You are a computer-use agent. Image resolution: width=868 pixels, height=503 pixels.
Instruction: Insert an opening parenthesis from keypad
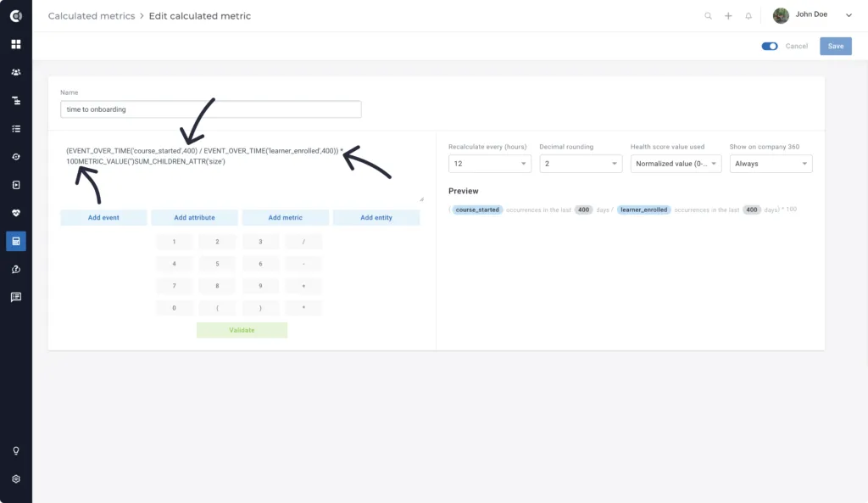click(x=217, y=308)
